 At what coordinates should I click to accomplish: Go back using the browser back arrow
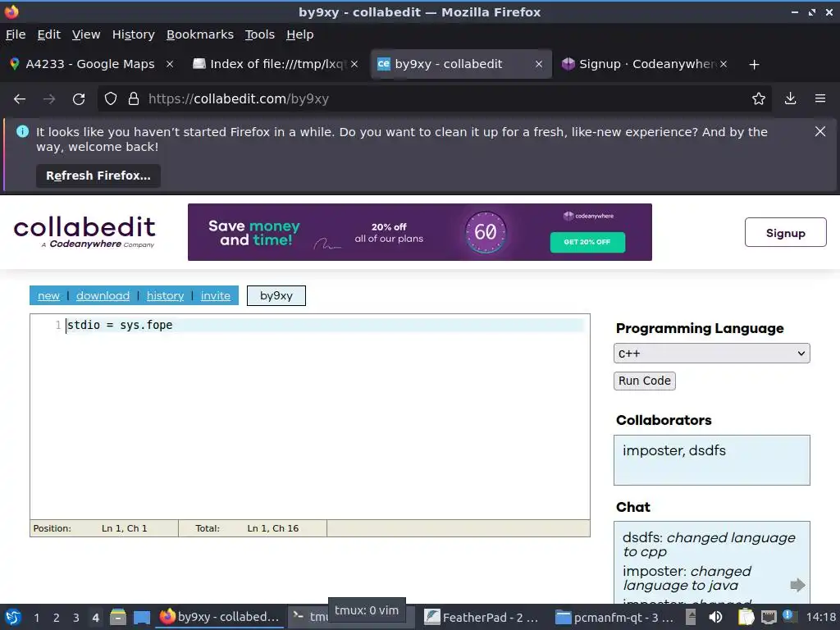tap(20, 99)
